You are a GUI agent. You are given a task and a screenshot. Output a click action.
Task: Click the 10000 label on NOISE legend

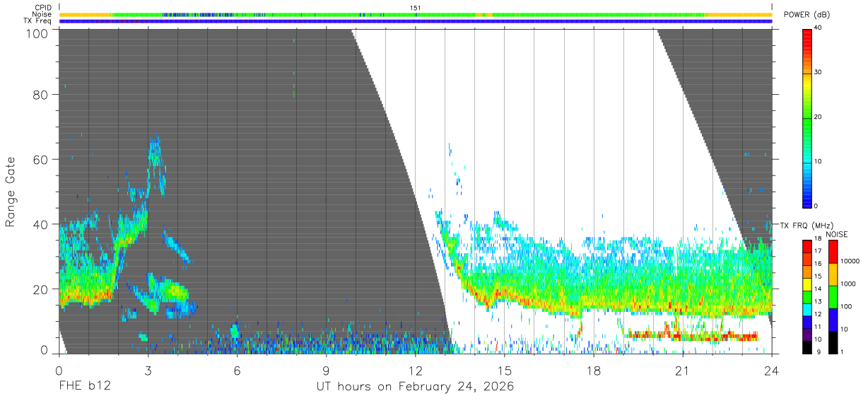click(x=850, y=262)
